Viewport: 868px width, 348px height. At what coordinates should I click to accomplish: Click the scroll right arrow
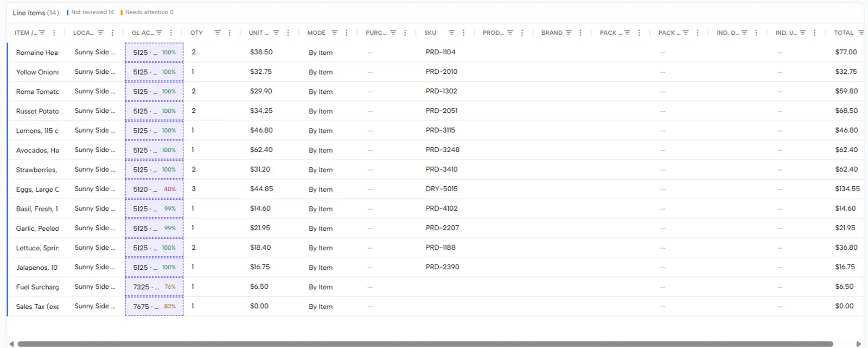[x=858, y=344]
